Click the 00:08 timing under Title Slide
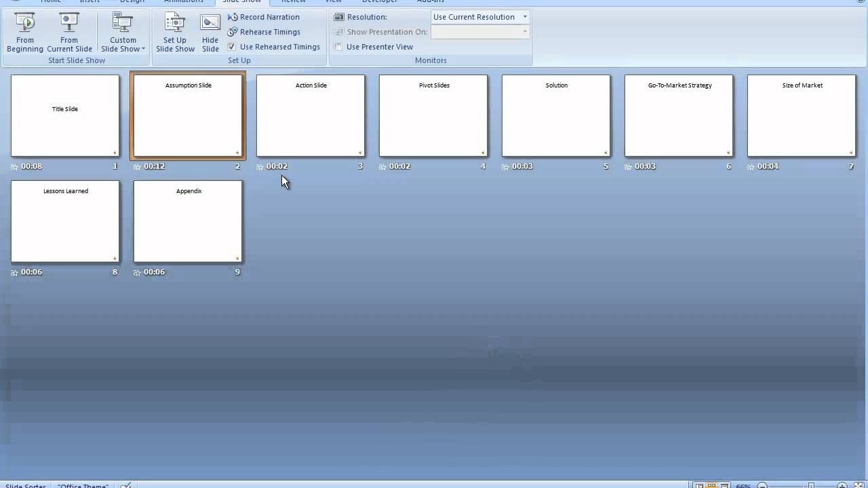Viewport: 868px width, 488px height. [x=31, y=166]
